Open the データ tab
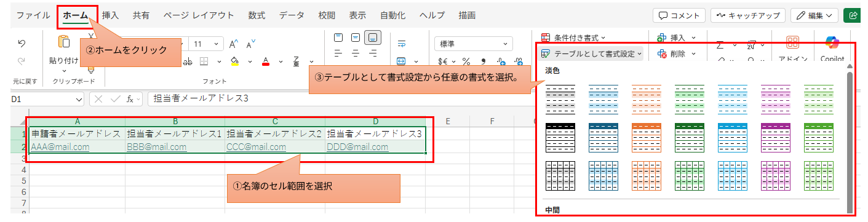Viewport: 868px width, 222px height. [x=292, y=15]
